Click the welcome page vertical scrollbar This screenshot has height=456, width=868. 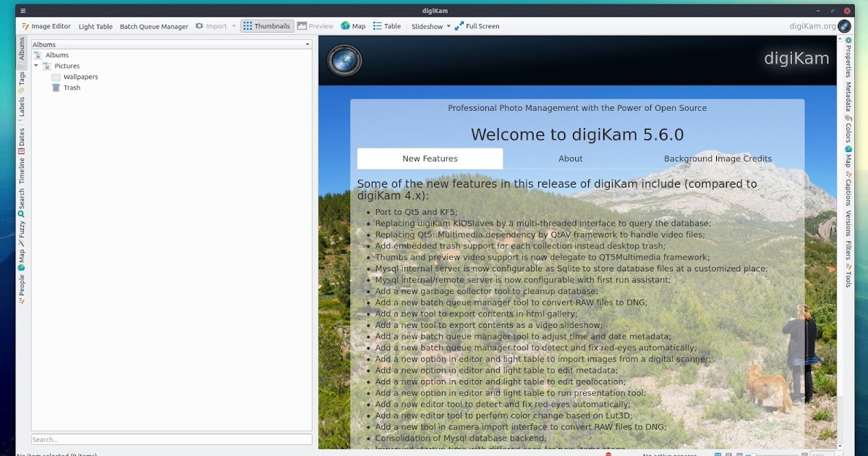[840, 242]
